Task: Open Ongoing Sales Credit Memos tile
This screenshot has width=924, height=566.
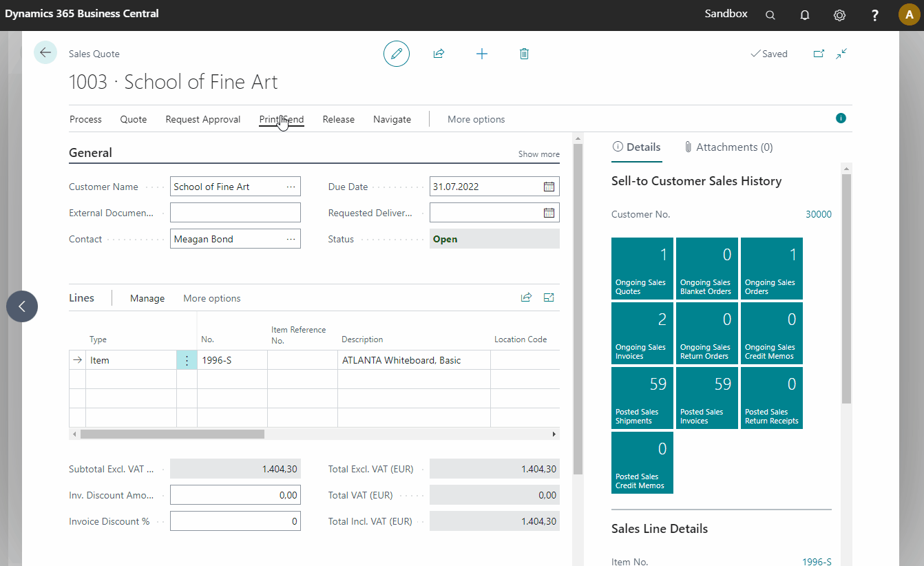Action: pos(772,333)
